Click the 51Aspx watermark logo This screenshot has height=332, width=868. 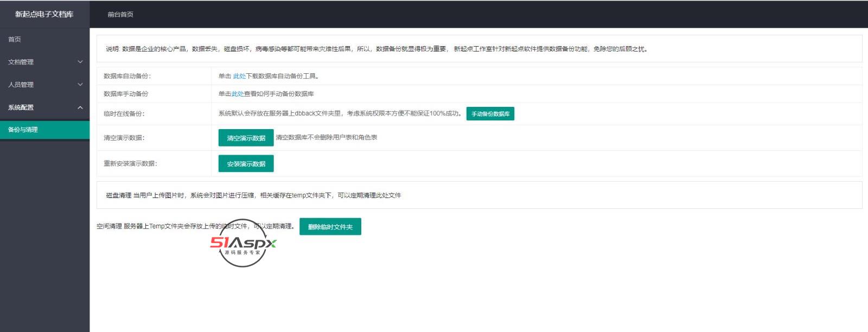(243, 244)
